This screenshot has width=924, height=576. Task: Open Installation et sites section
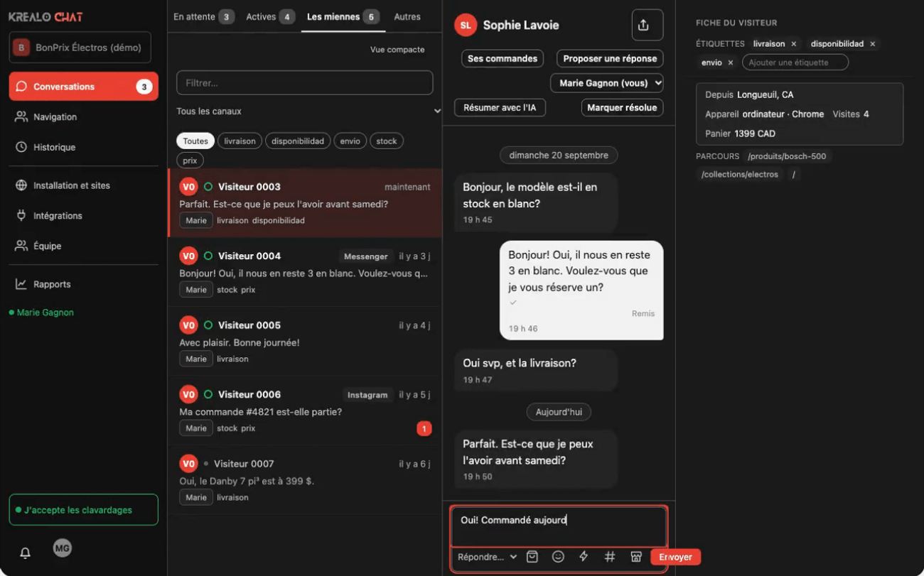pos(84,185)
